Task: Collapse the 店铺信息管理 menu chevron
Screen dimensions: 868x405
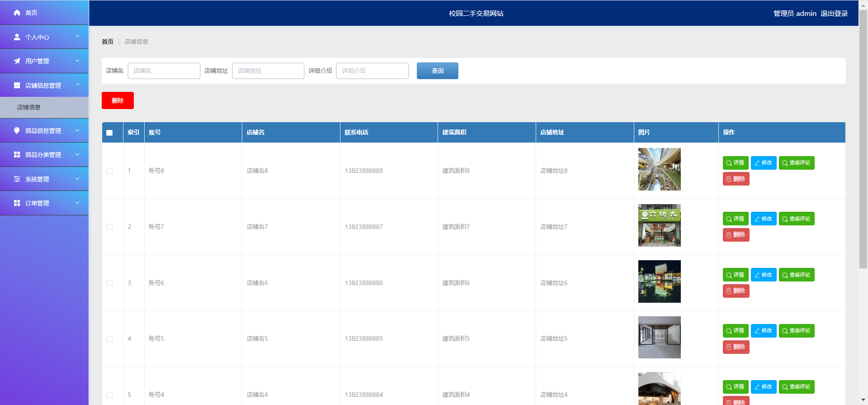Action: tap(77, 85)
